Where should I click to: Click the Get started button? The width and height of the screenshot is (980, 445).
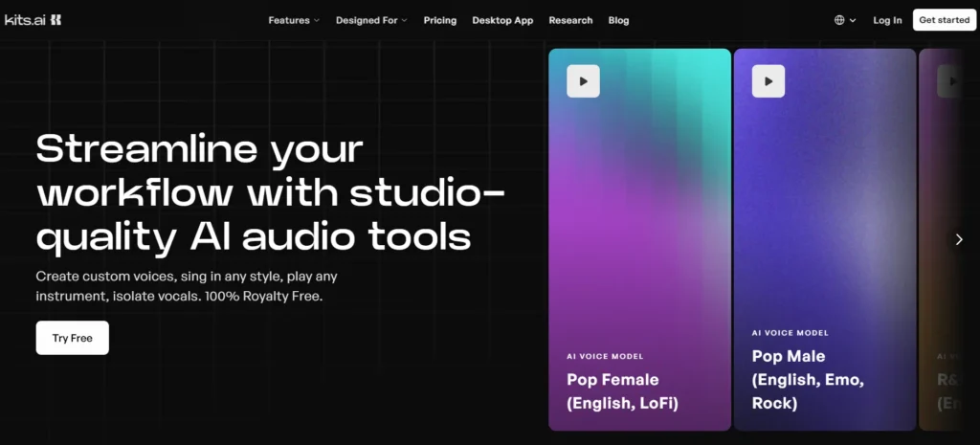click(x=945, y=20)
